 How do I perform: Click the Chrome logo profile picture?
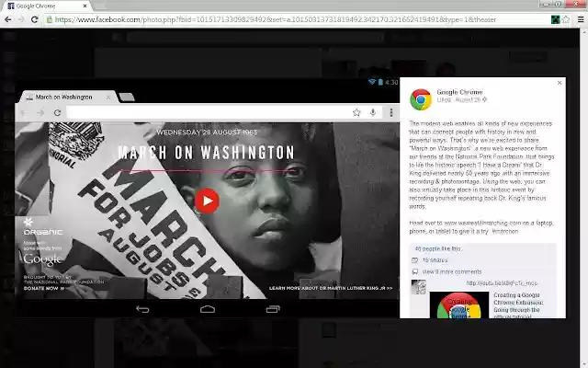tap(421, 99)
